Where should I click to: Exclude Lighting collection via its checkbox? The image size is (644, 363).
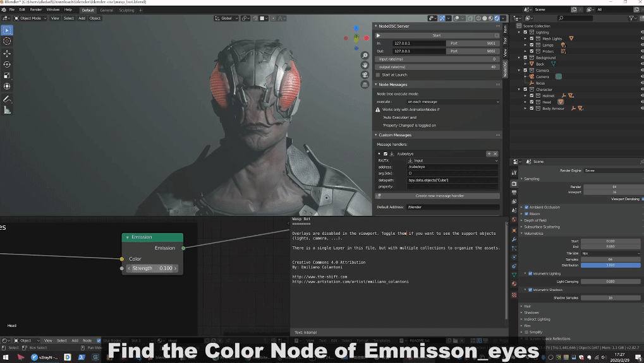tap(525, 32)
